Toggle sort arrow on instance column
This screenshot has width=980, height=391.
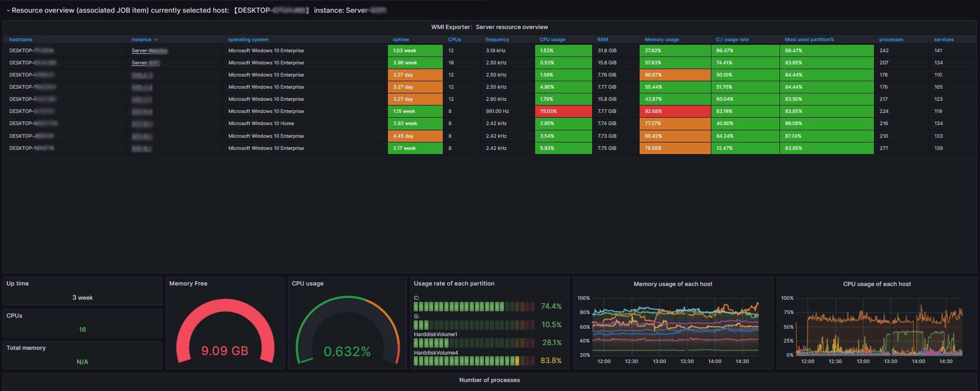(x=156, y=40)
